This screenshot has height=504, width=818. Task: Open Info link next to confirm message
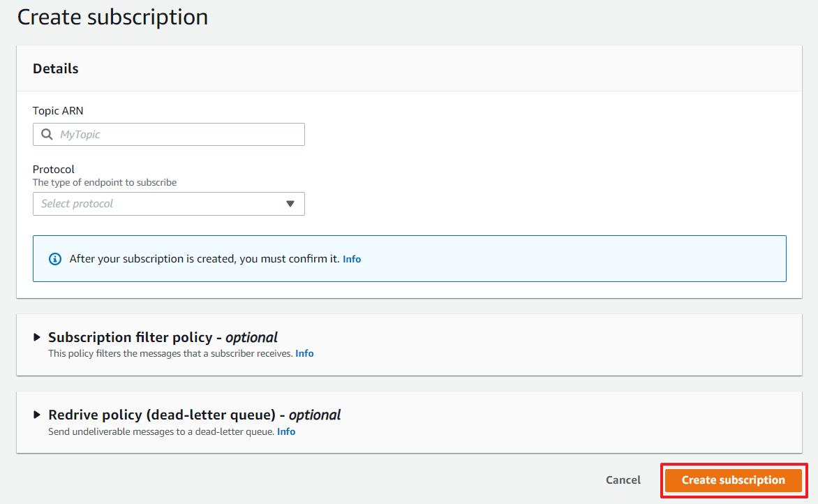click(352, 259)
